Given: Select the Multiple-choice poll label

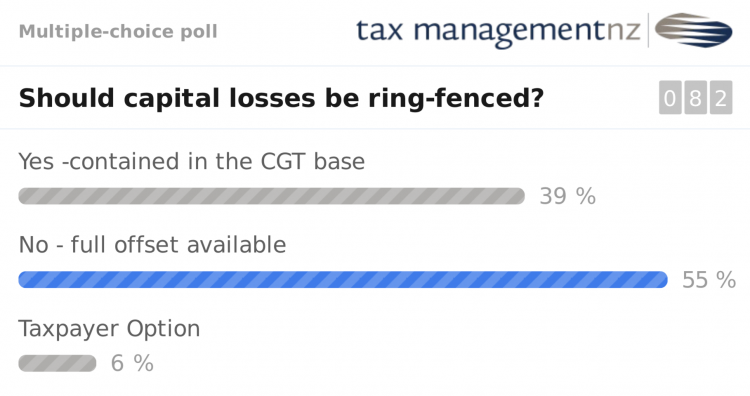Looking at the screenshot, I should point(118,32).
